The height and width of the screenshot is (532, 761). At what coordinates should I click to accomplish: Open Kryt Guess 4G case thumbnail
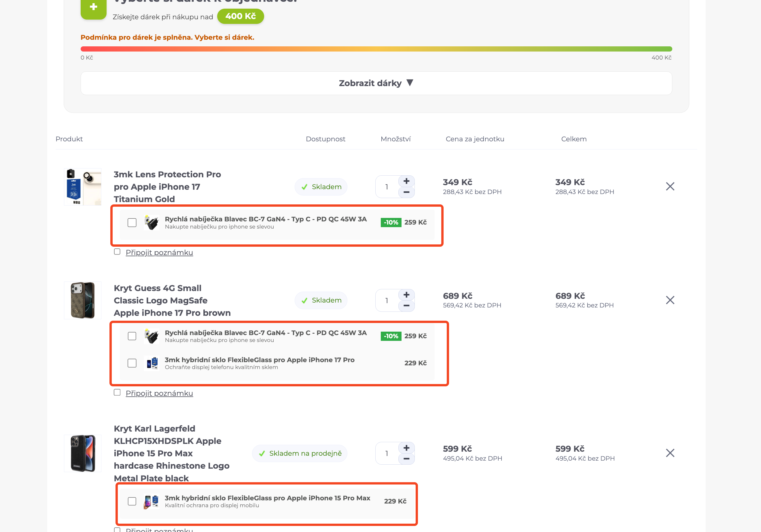pos(83,300)
